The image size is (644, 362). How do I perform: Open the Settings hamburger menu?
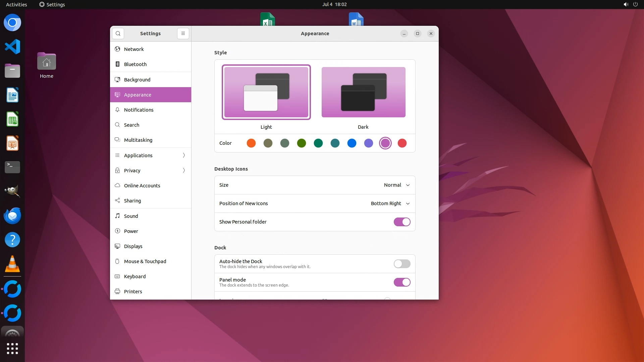point(183,34)
